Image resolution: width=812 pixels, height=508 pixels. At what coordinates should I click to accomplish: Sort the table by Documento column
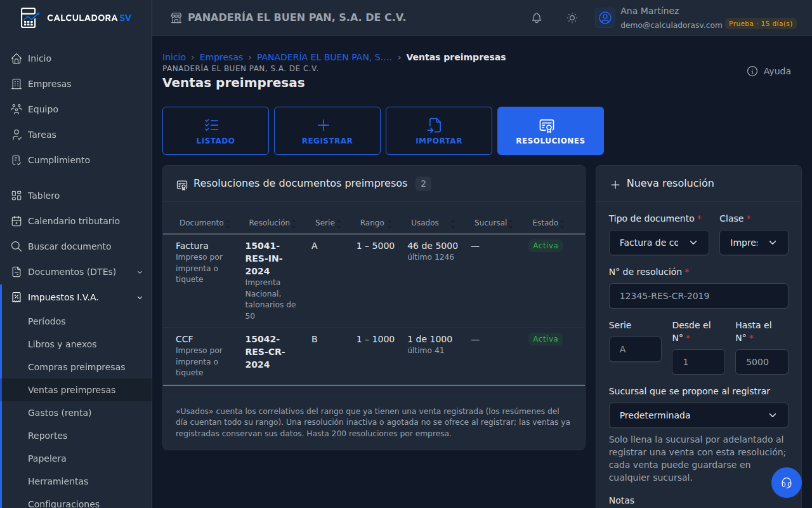pyautogui.click(x=204, y=223)
